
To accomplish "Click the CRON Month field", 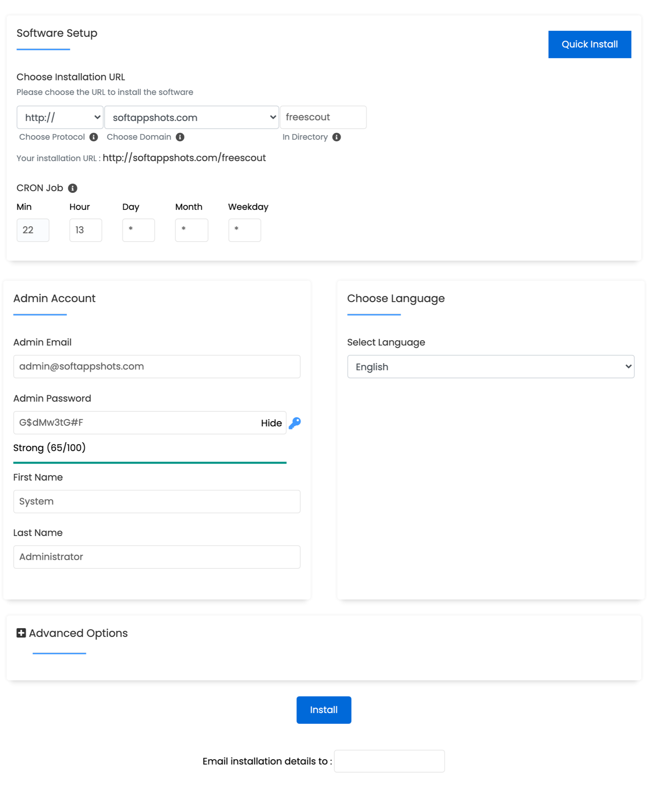I will [x=192, y=230].
